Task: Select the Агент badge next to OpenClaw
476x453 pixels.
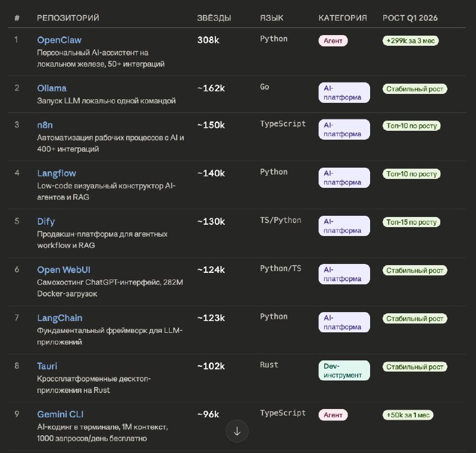Action: pos(333,40)
